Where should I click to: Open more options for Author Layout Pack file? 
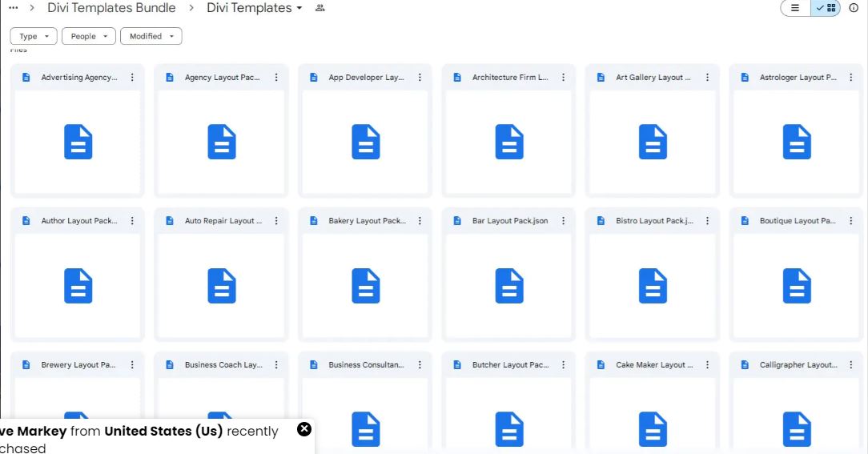pyautogui.click(x=132, y=221)
